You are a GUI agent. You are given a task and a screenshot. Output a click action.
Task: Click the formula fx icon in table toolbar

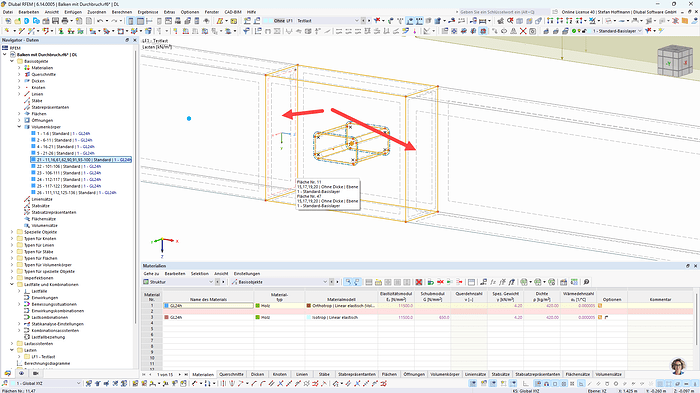click(x=493, y=282)
